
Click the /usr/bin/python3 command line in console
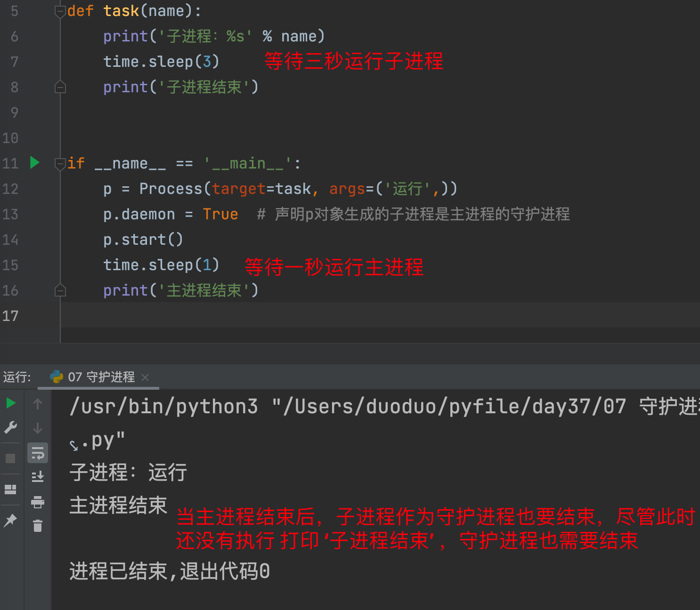(384, 406)
